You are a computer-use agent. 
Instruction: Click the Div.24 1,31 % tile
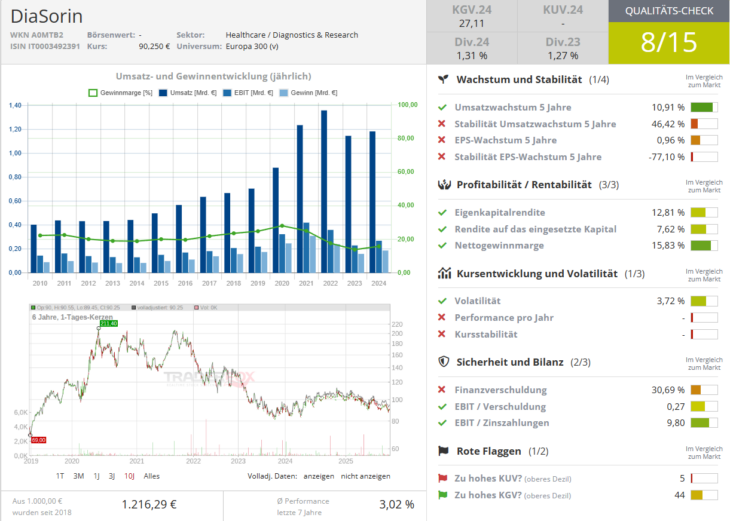pyautogui.click(x=472, y=48)
